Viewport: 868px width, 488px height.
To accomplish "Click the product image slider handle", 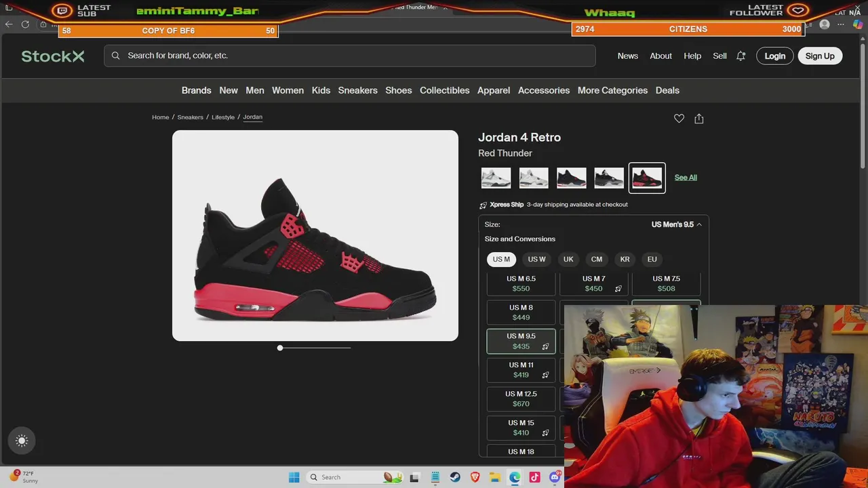I will [280, 348].
